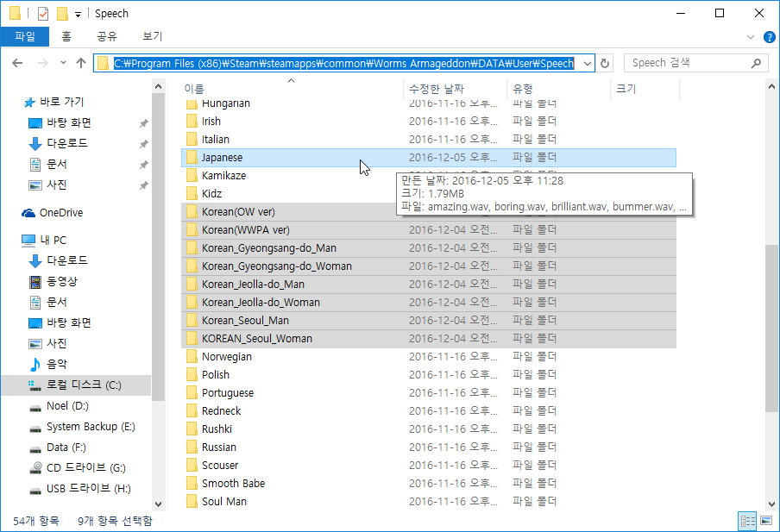Sort by 크기 column header
The height and width of the screenshot is (532, 780).
click(626, 89)
